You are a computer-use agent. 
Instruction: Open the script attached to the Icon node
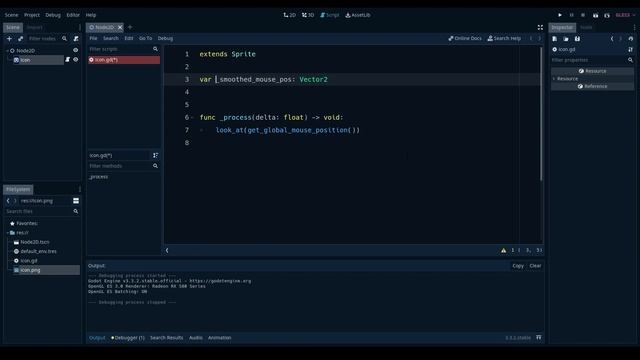pyautogui.click(x=67, y=60)
